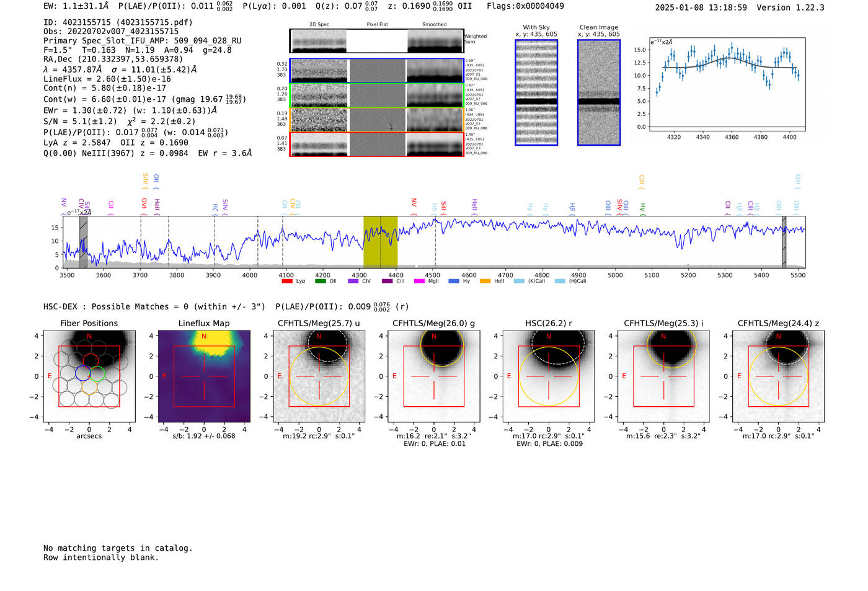The image size is (868, 591).
Task: Open the CFHTLS/Meg(25.7) u-band cutout
Action: [x=319, y=376]
